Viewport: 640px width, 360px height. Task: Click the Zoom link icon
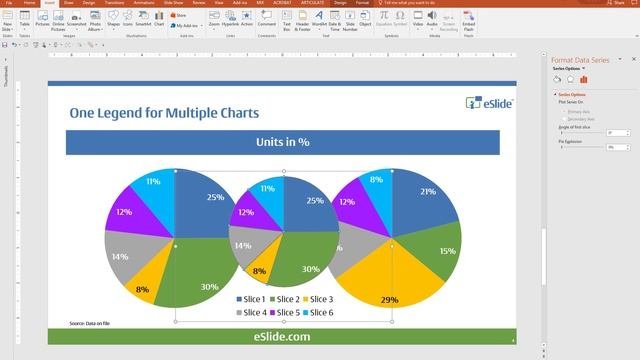coord(214,19)
